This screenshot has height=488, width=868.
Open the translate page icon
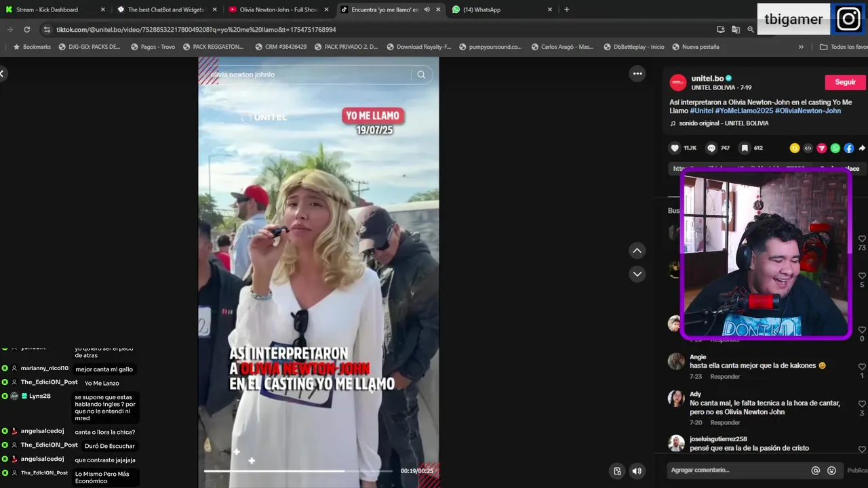[736, 29]
